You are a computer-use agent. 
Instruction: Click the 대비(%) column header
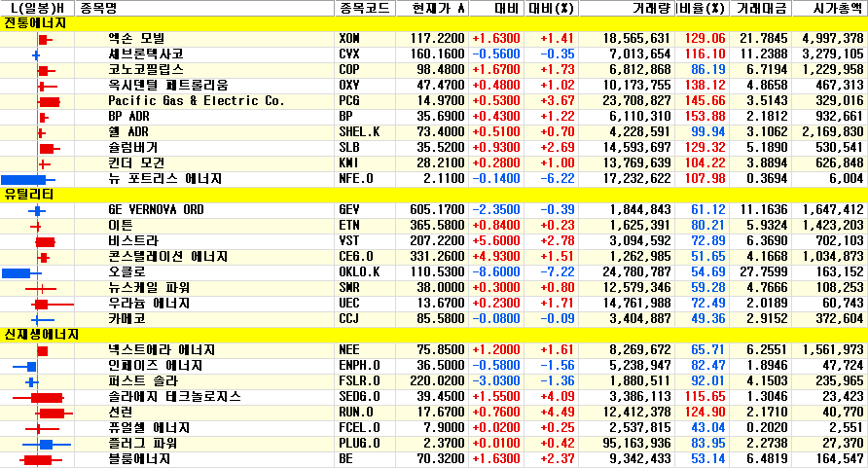click(552, 8)
